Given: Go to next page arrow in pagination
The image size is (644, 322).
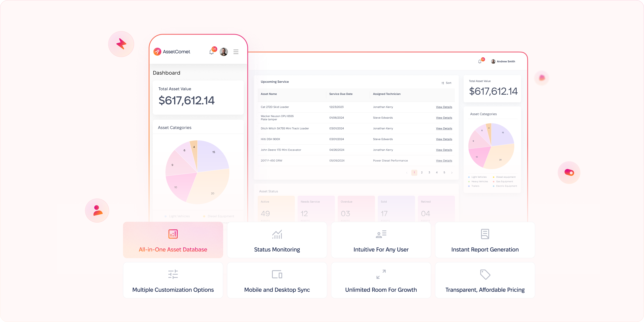Looking at the screenshot, I should 452,173.
